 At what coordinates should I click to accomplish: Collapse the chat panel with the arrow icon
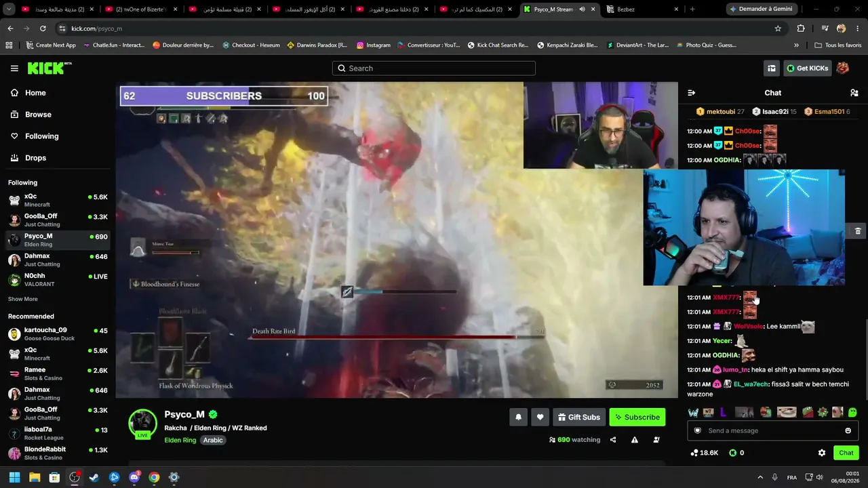pos(691,93)
